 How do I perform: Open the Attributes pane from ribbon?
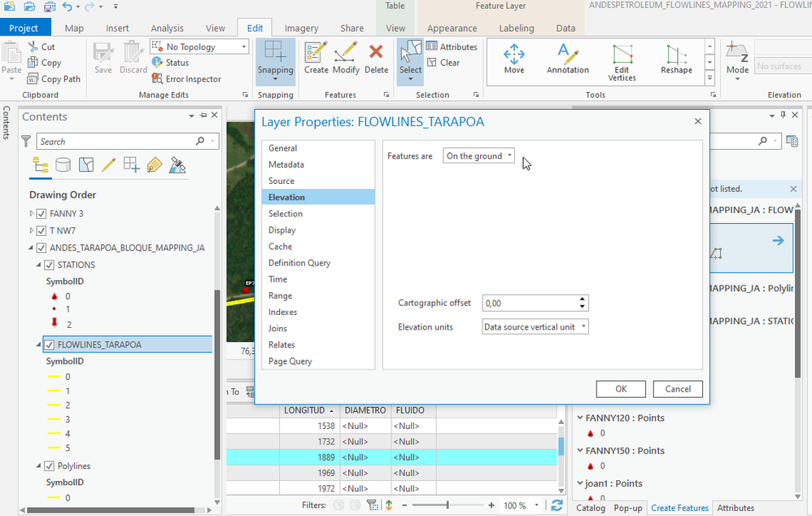point(452,46)
